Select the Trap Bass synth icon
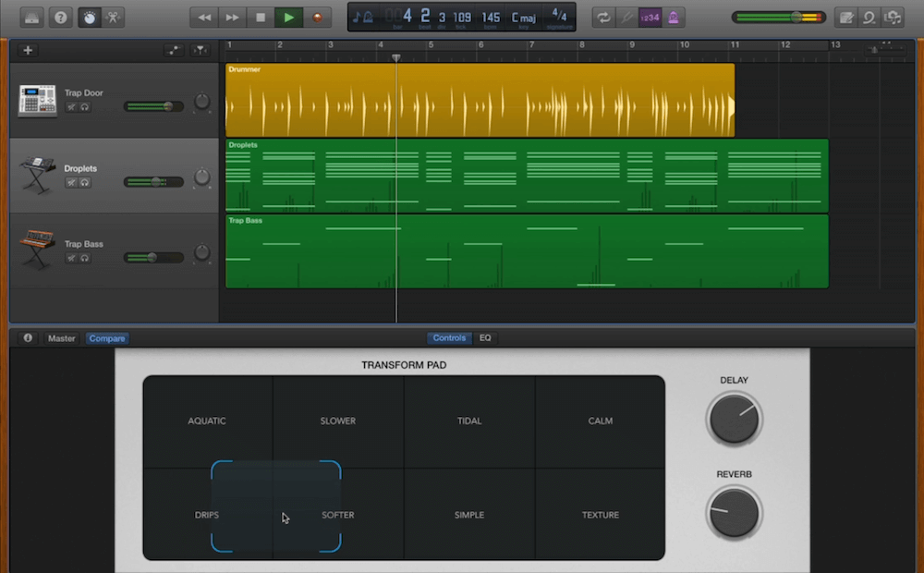 [x=37, y=250]
